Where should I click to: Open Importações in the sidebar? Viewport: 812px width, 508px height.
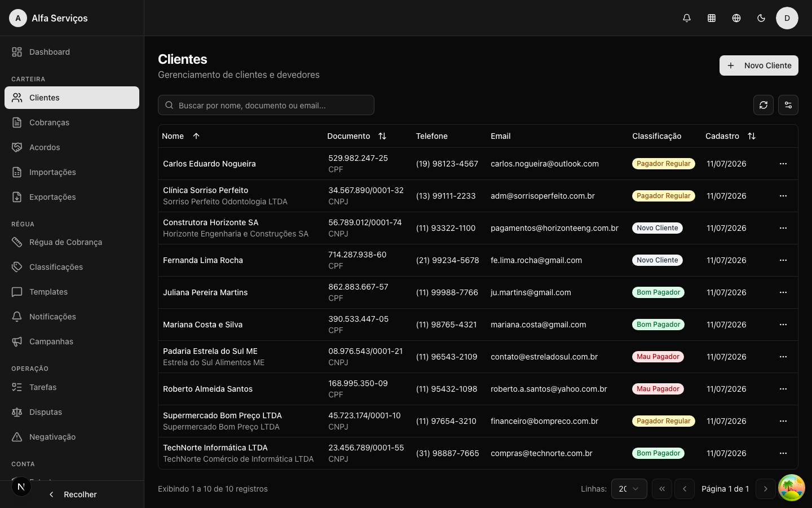point(72,172)
